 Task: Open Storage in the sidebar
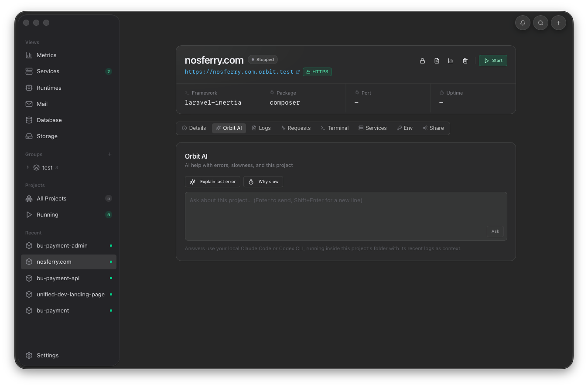click(68, 136)
